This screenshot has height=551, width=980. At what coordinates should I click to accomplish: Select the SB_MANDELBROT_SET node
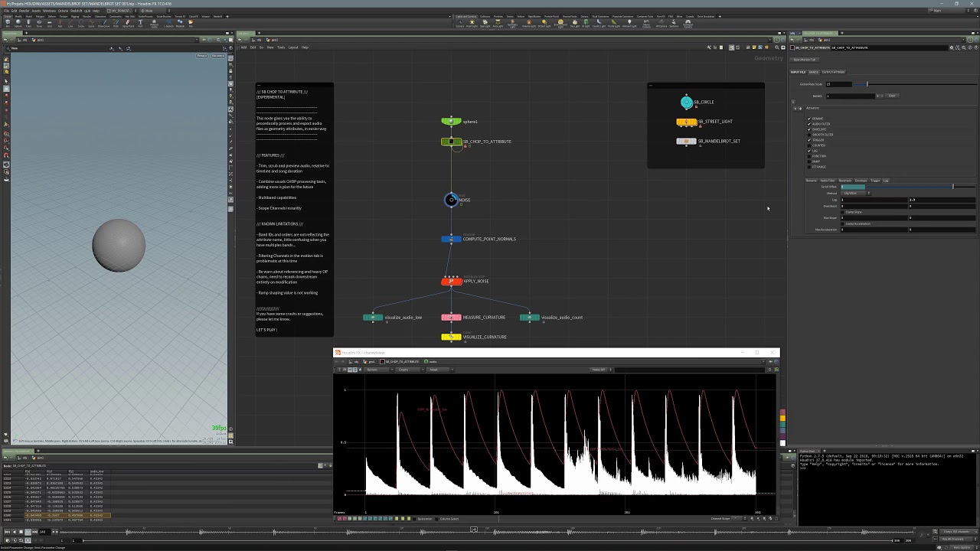(x=686, y=141)
